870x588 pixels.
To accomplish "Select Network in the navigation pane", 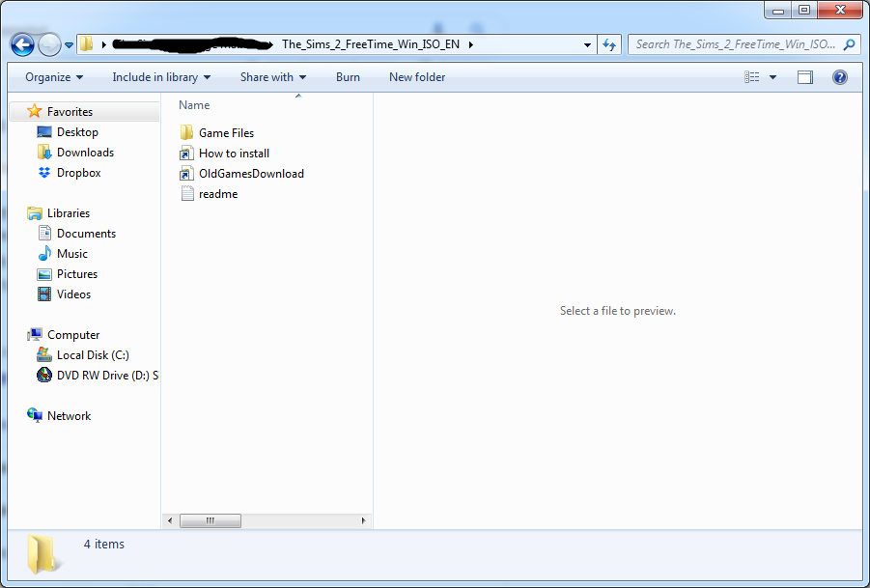I will [58, 416].
